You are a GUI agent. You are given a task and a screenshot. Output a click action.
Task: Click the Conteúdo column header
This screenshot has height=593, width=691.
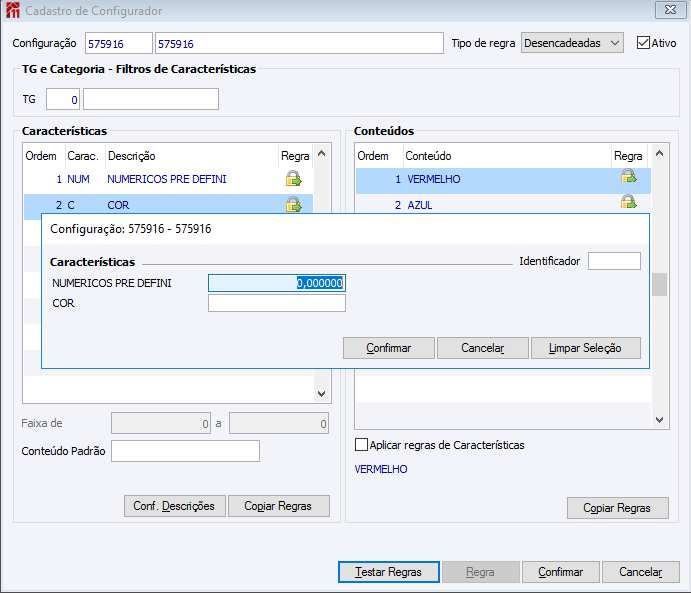428,156
